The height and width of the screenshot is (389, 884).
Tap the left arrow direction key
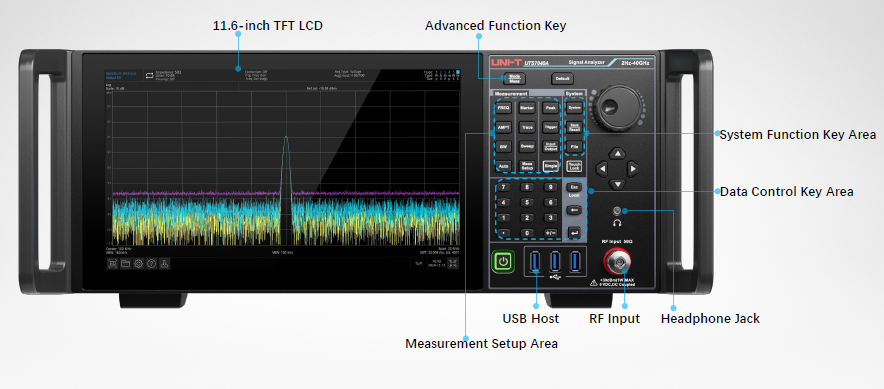coord(603,169)
